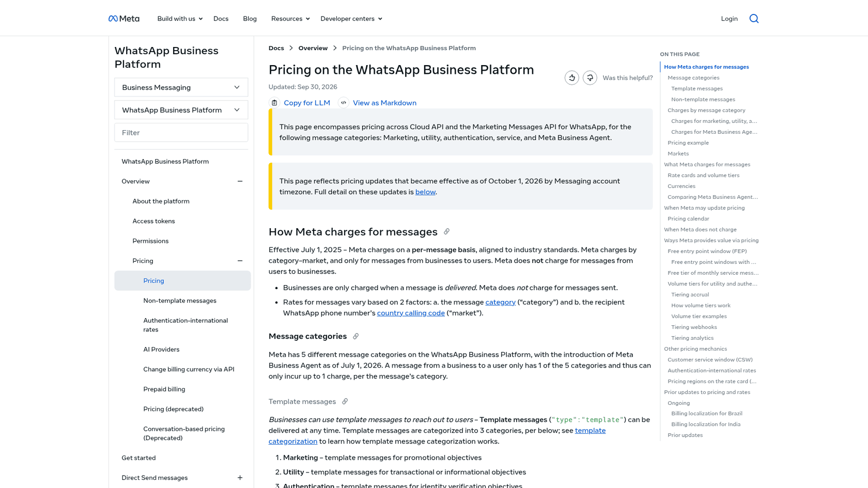868x488 pixels.
Task: Click Overview in the breadcrumb
Action: click(313, 48)
